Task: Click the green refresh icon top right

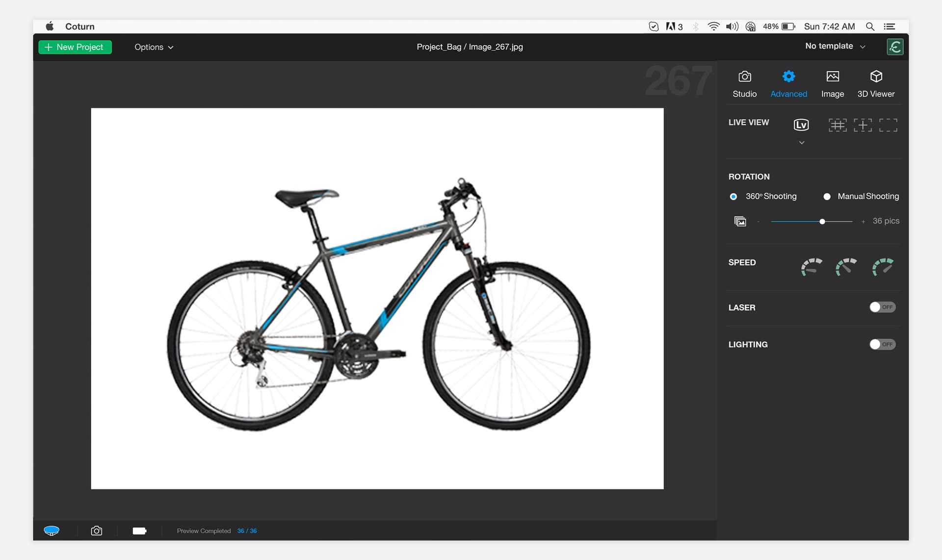Action: tap(895, 47)
